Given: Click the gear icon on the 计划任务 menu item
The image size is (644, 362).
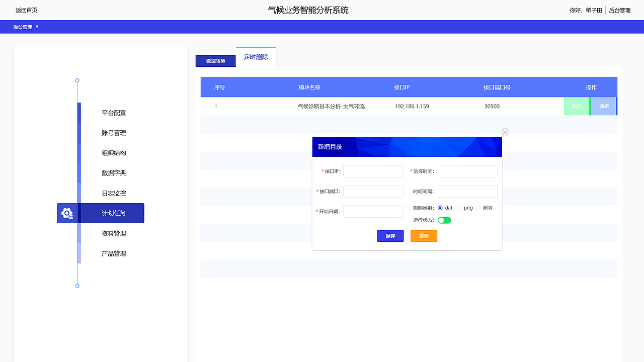Looking at the screenshot, I should (x=67, y=213).
